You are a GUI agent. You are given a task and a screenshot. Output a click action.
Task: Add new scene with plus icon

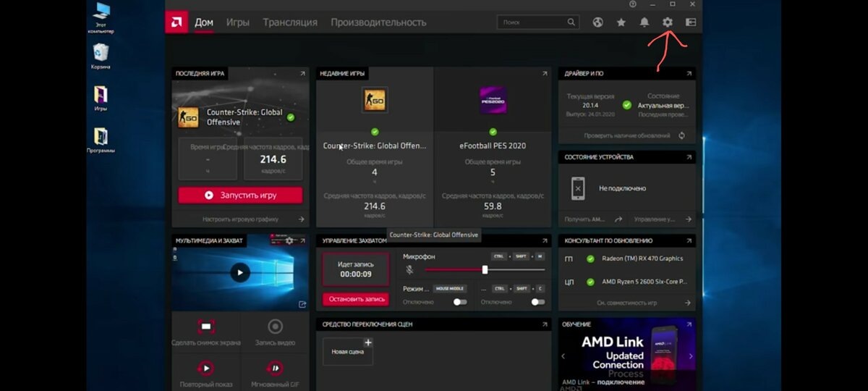(367, 342)
